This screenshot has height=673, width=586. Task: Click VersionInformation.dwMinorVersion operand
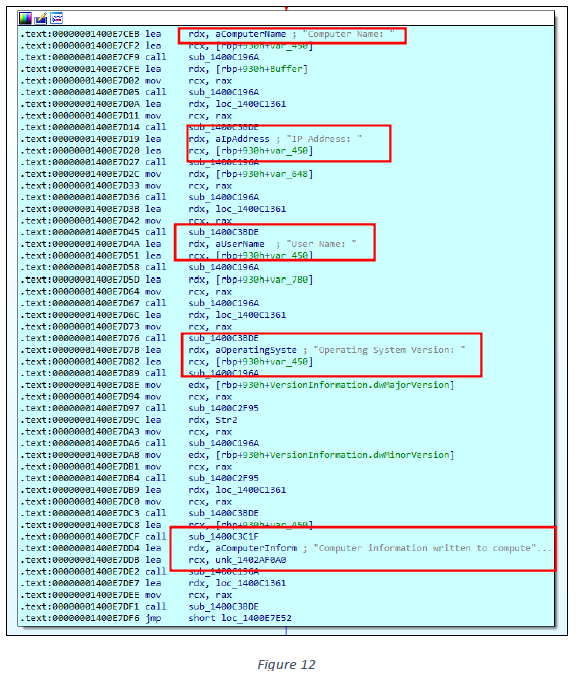[335, 455]
